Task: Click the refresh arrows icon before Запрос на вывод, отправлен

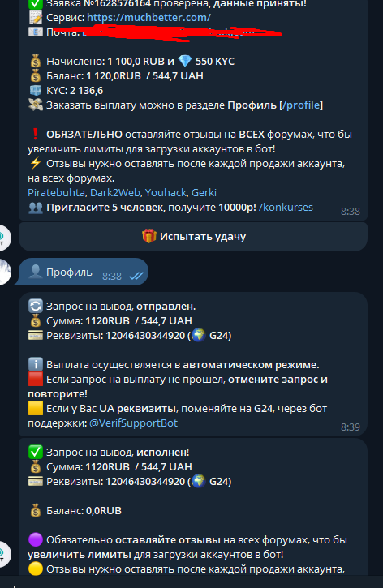Action: coord(35,307)
